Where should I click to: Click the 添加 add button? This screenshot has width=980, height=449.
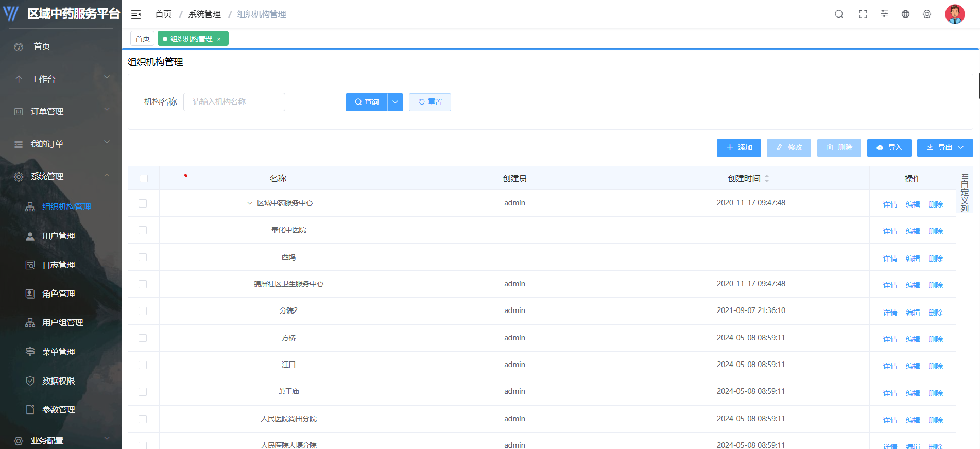click(739, 147)
